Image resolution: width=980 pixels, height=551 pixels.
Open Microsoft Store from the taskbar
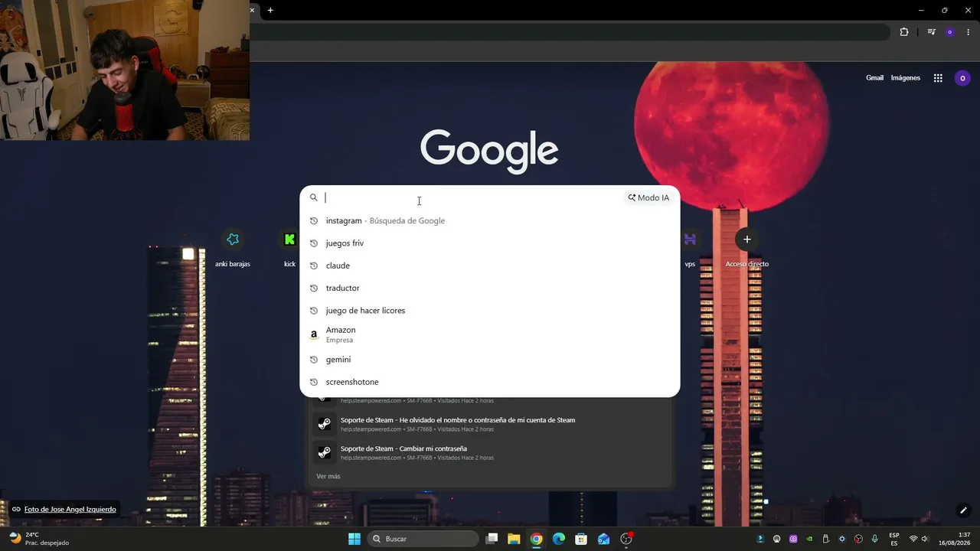click(581, 539)
